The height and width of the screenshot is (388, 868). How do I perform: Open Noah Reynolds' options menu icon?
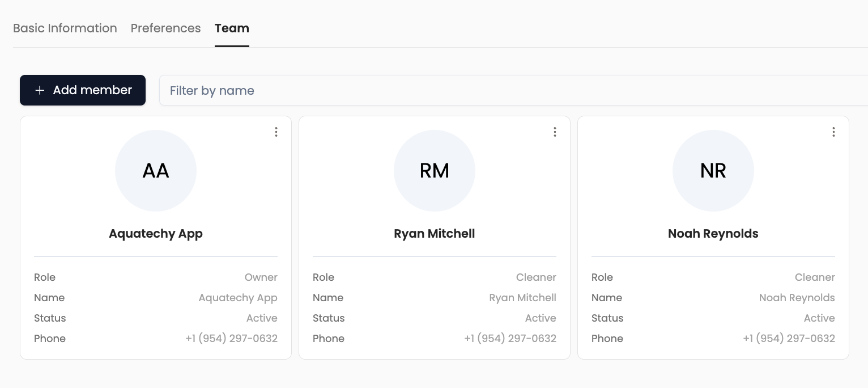click(833, 132)
